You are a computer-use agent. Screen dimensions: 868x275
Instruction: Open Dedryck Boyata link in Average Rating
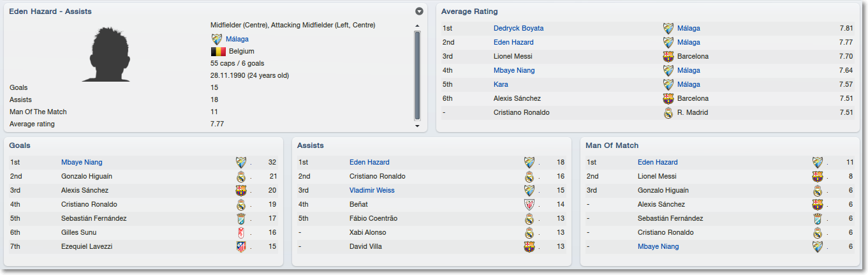pyautogui.click(x=519, y=28)
